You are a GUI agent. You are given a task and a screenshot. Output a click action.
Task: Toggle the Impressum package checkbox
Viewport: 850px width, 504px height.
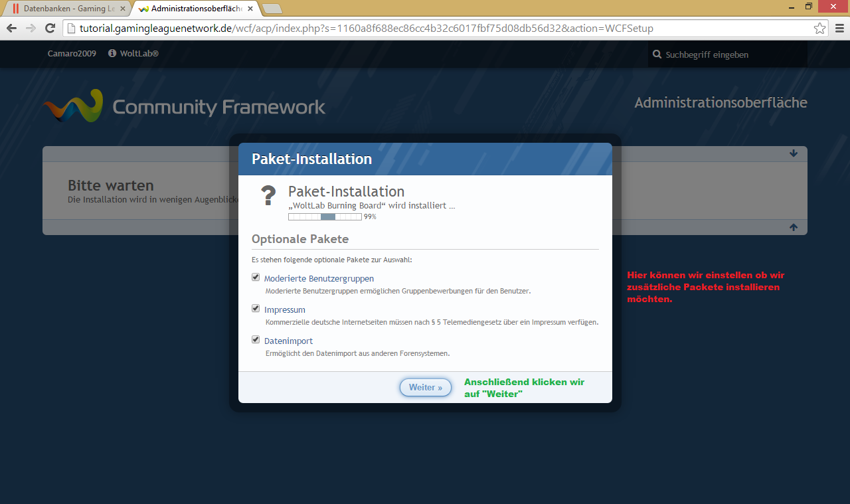pos(256,309)
